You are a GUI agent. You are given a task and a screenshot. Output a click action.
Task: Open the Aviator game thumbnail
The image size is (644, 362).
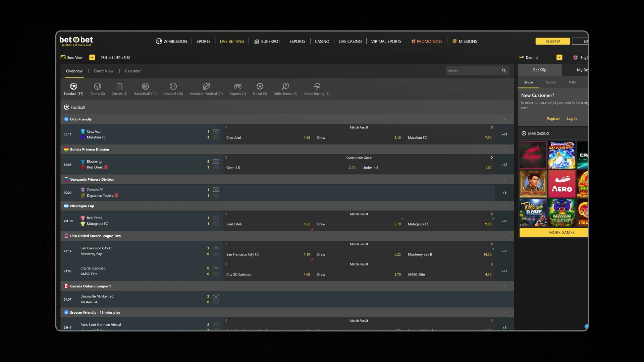point(533,155)
